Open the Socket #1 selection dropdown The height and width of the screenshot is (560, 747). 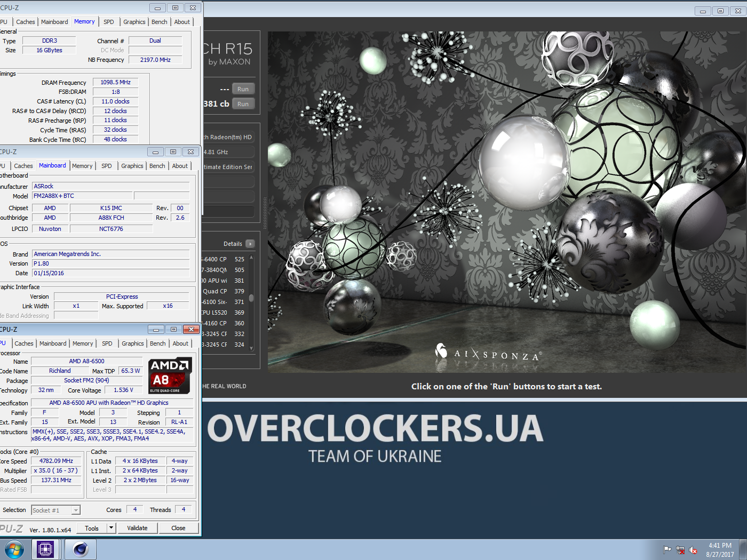tap(76, 510)
